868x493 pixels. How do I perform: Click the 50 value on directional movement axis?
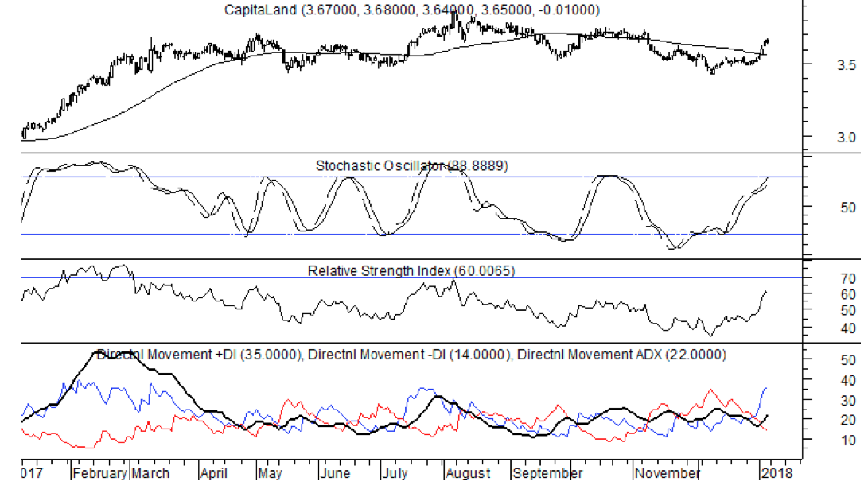tap(848, 360)
